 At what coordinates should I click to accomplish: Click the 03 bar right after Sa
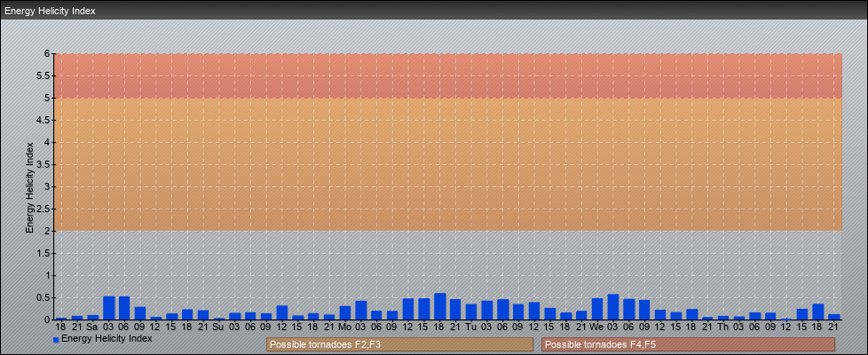(x=108, y=308)
